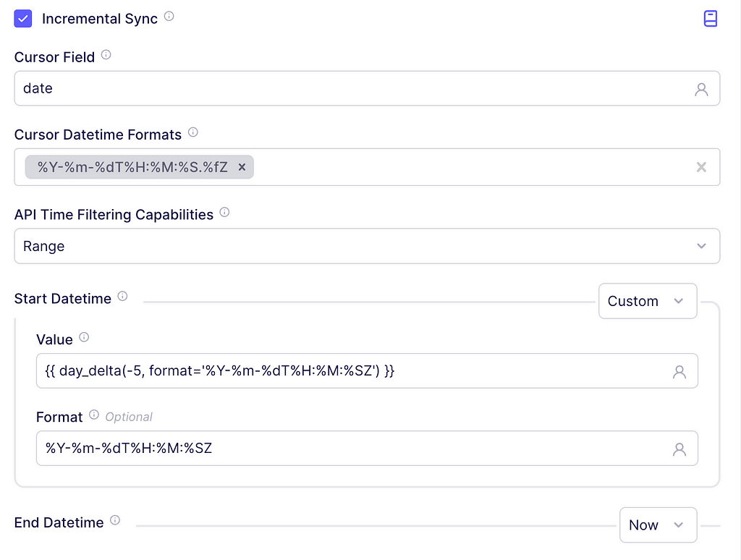Open the documentation book icon
Viewport: 741px width, 560px height.
[711, 18]
